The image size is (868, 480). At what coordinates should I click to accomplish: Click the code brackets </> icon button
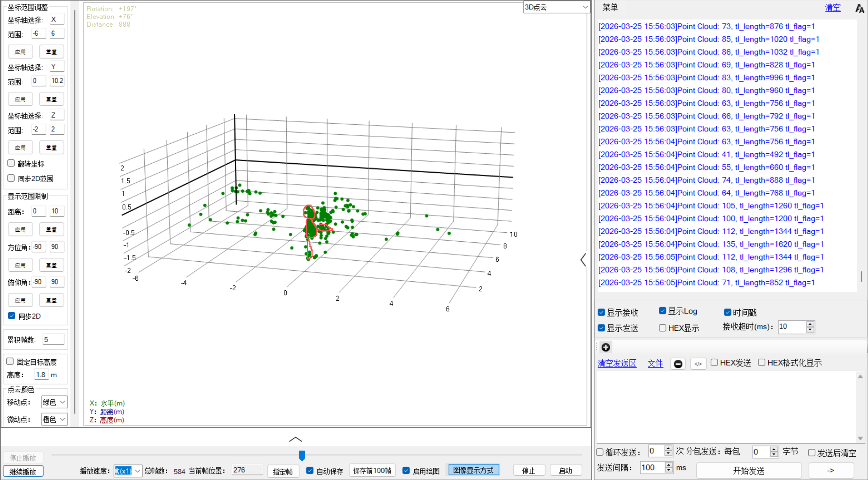pos(698,364)
